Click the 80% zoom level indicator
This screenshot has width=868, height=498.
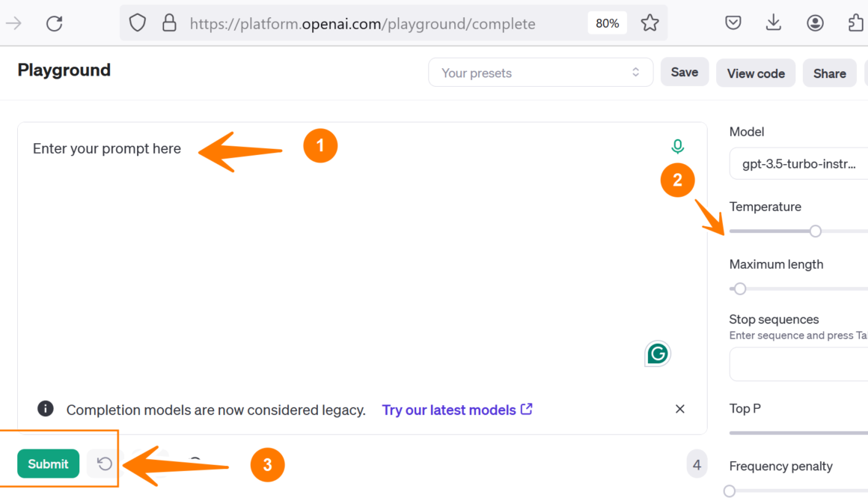(607, 23)
